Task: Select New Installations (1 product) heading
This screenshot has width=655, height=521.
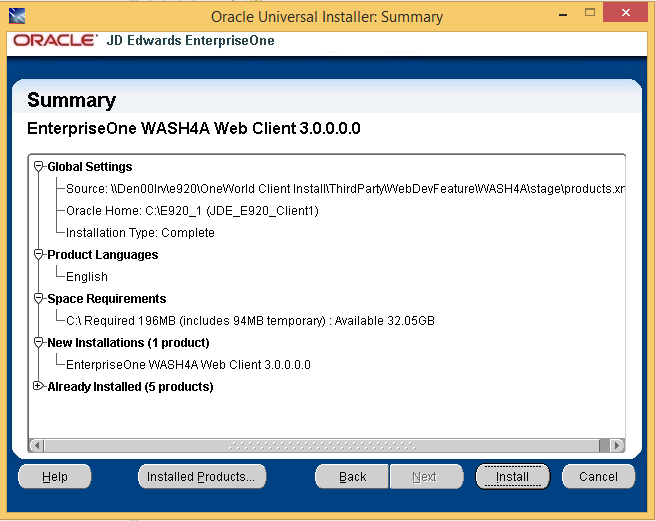Action: 128,343
